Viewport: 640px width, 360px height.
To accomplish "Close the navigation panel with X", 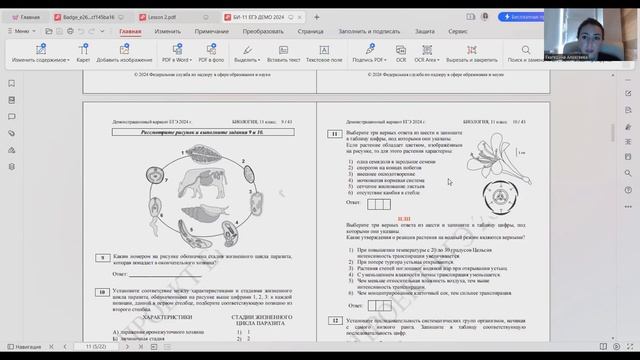I will 51,347.
